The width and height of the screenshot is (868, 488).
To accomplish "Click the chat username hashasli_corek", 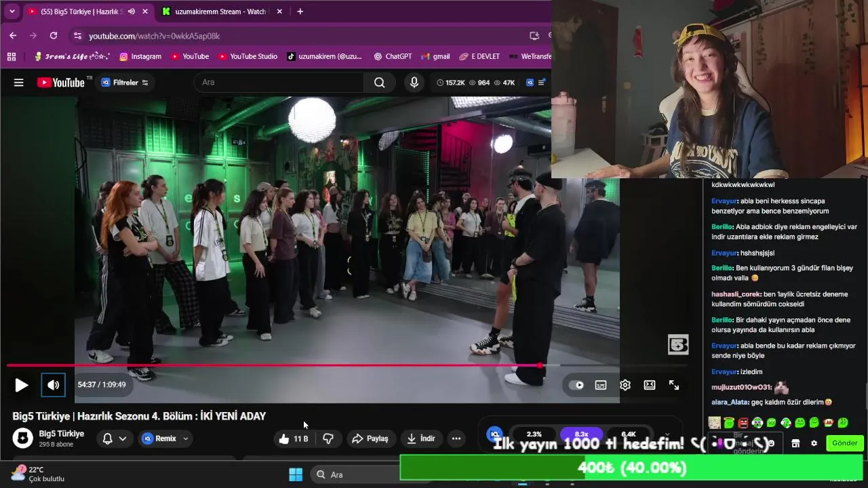I will coord(736,294).
